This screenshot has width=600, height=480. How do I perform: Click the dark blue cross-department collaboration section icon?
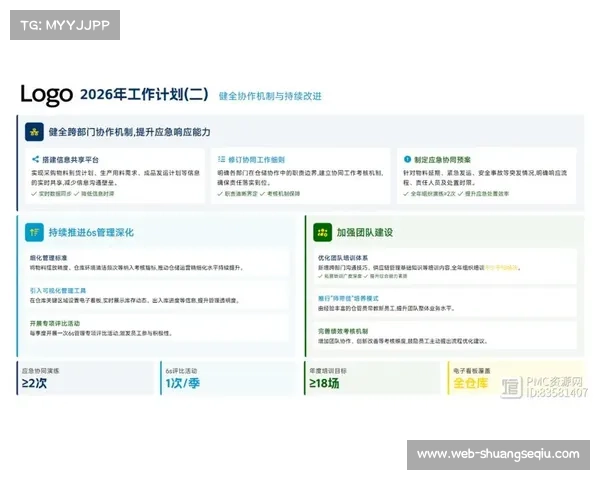(34, 132)
